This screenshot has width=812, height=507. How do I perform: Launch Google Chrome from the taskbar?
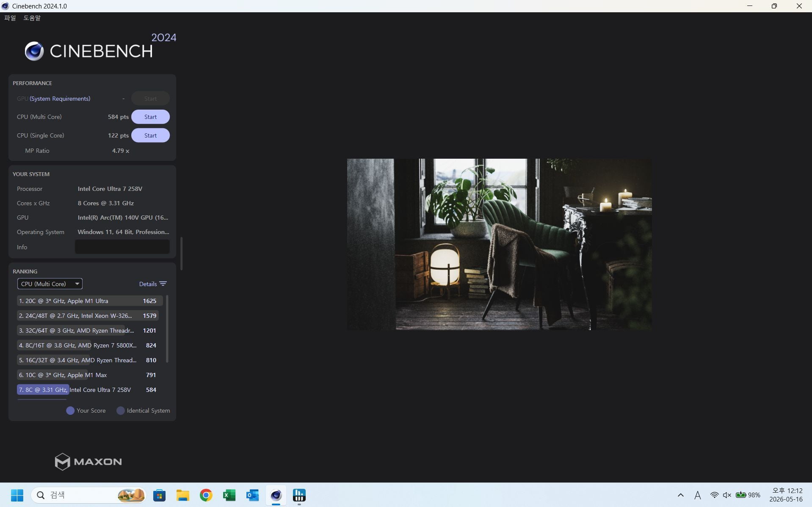(206, 495)
